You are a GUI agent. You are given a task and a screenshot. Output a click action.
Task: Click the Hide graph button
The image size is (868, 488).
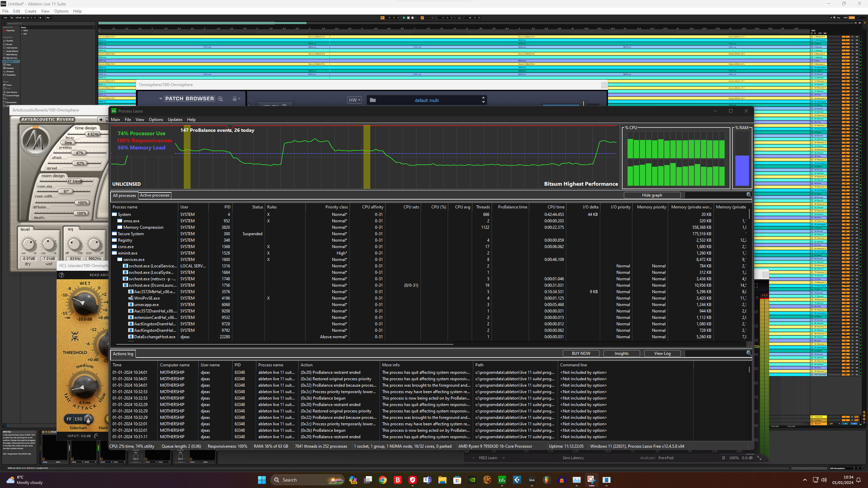click(652, 195)
